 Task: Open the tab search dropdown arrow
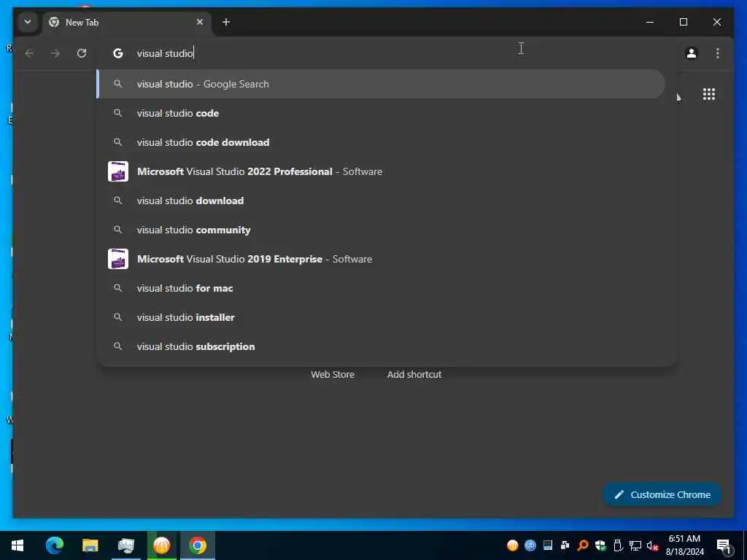28,22
